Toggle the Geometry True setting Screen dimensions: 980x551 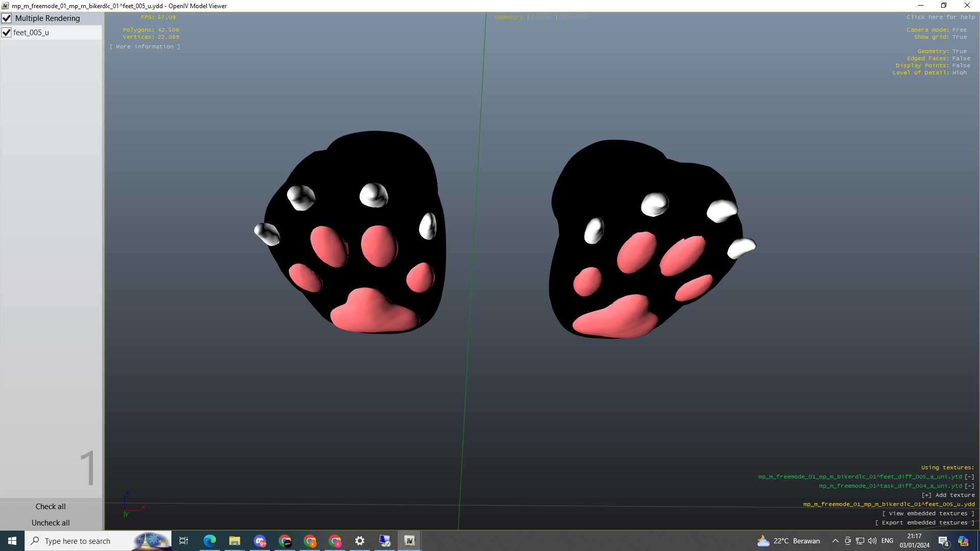click(942, 52)
